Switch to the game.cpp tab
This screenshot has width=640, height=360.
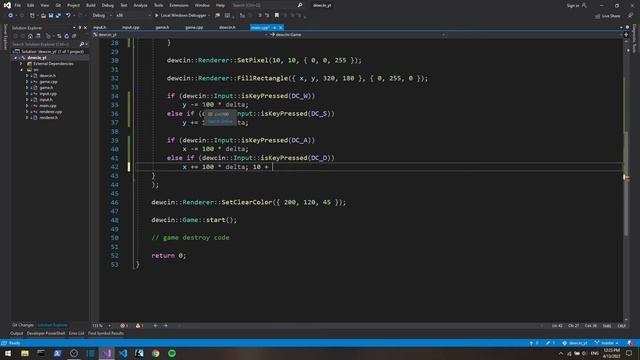tap(194, 27)
